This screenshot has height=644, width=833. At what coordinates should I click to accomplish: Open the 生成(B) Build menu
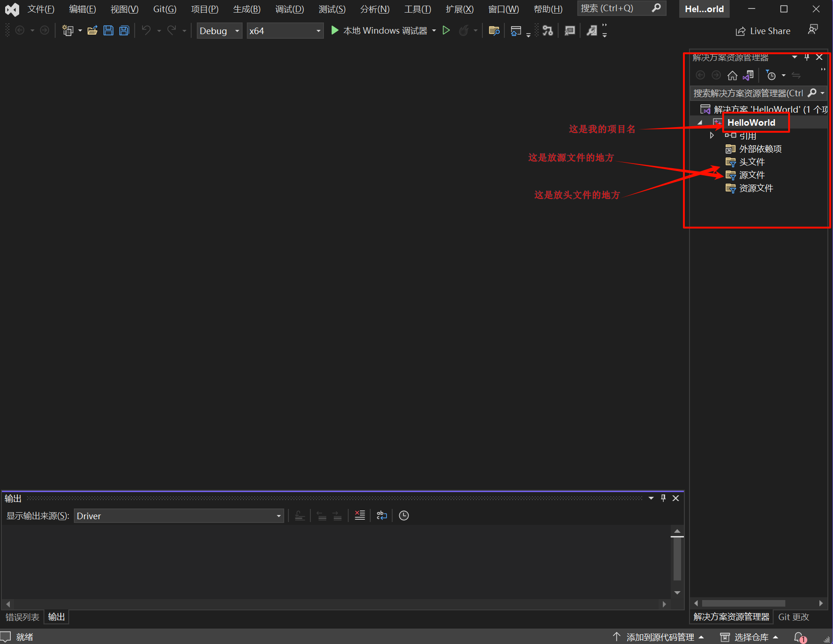pos(246,9)
